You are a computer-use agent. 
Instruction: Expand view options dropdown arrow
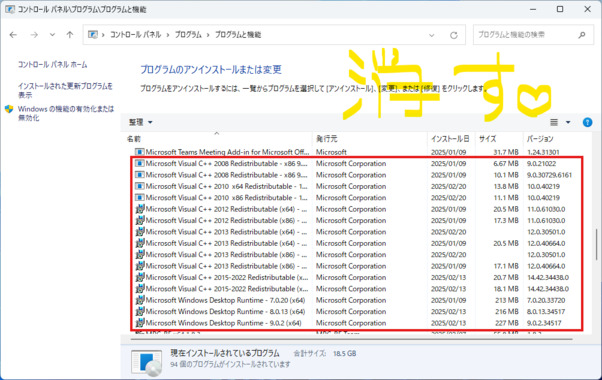pyautogui.click(x=568, y=122)
